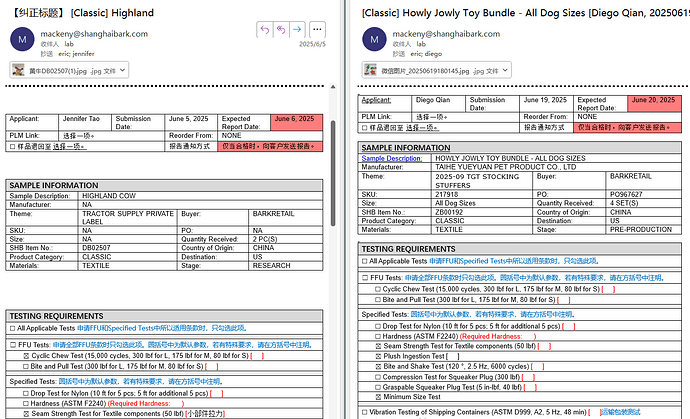Check All Applicable Tests in Highland email
Screen dimensions: 690x419
(x=12, y=328)
